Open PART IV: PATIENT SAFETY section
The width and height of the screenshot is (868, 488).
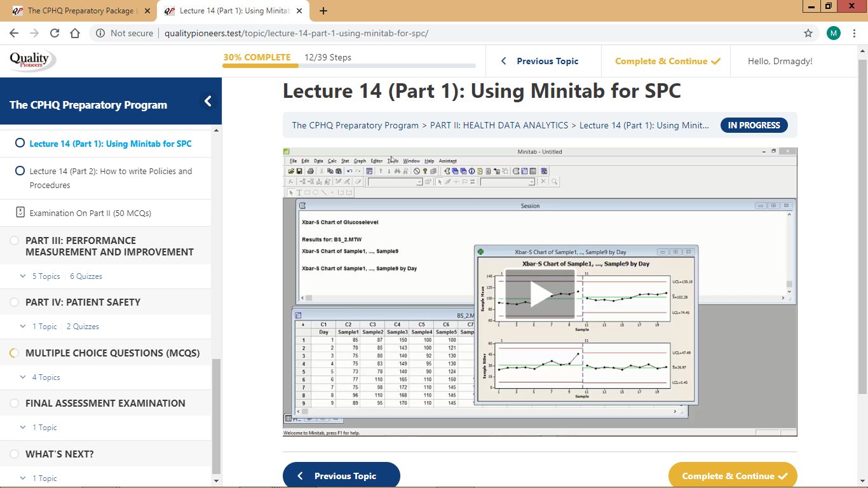click(83, 302)
